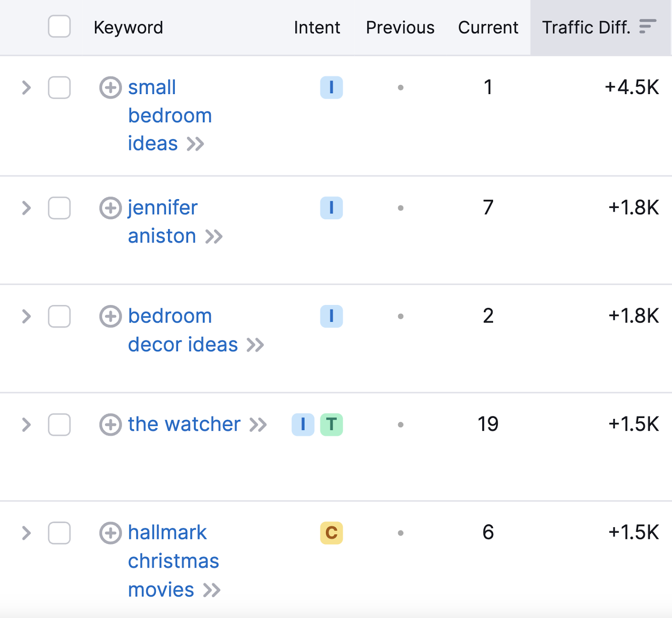672x618 pixels.
Task: Expand the 'jennifer aniston' row details
Action: (x=26, y=208)
